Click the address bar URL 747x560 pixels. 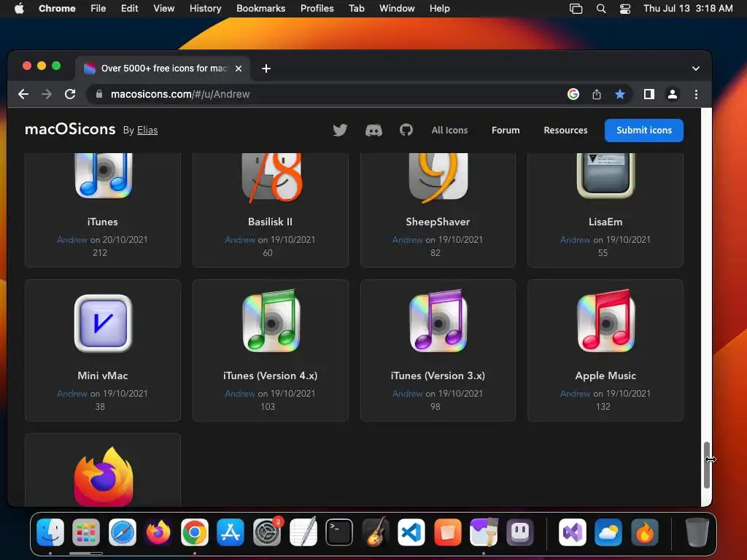pyautogui.click(x=180, y=94)
